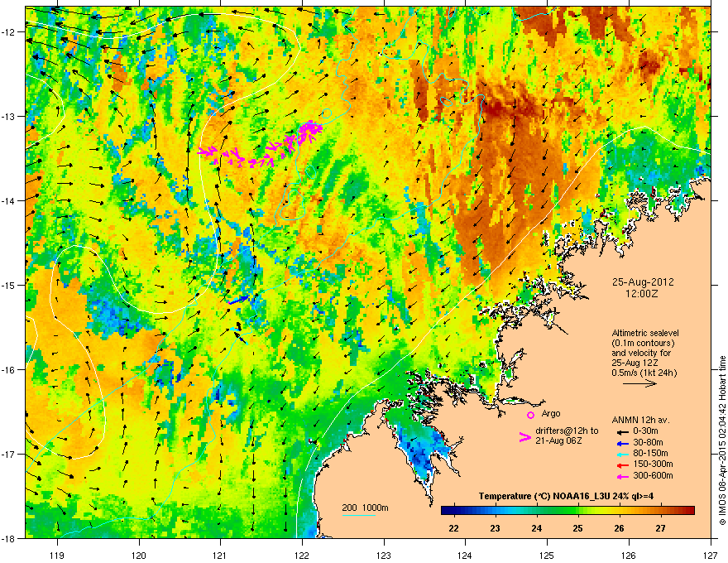Click the '0-30m' depth label
Image resolution: width=728 pixels, height=563 pixels.
tap(646, 431)
